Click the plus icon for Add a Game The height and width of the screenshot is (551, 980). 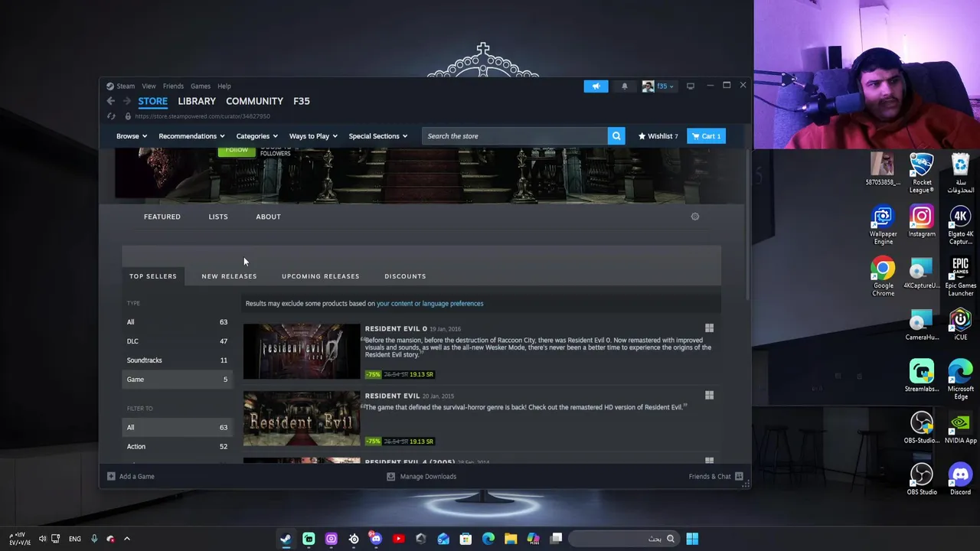point(111,476)
